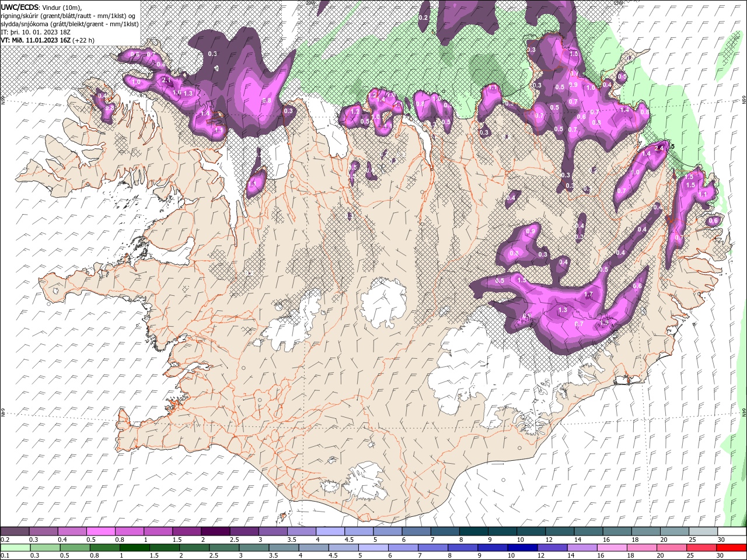Click the darkest purple swatch between 2 and 2.5

point(215,531)
